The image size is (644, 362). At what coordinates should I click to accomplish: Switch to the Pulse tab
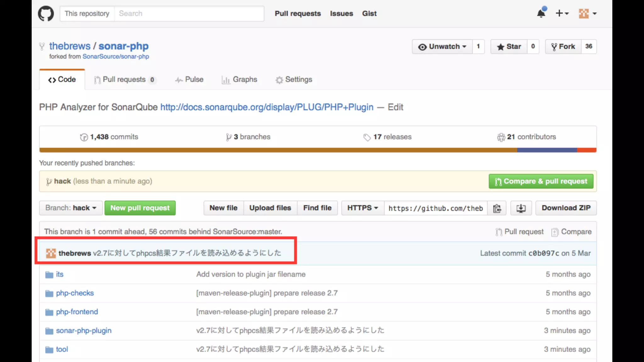point(189,80)
